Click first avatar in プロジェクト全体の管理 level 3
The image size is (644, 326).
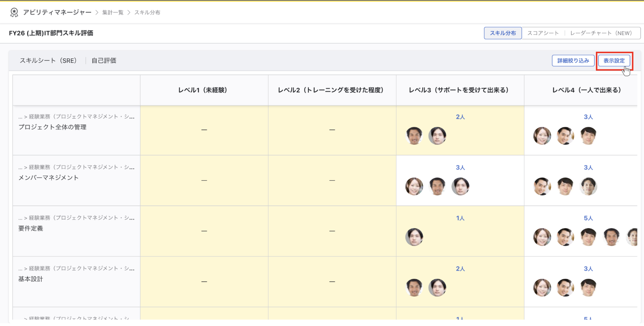414,136
